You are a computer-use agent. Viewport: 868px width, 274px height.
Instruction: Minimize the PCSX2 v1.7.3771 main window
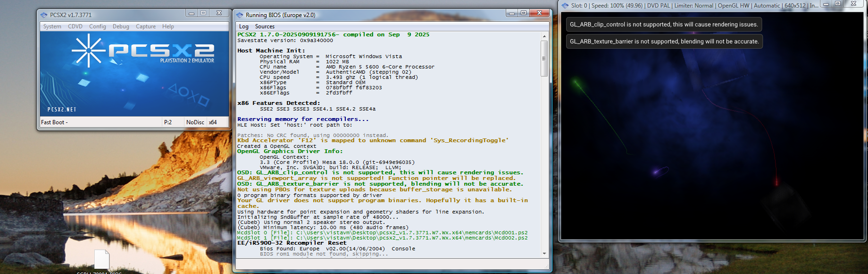tap(192, 13)
